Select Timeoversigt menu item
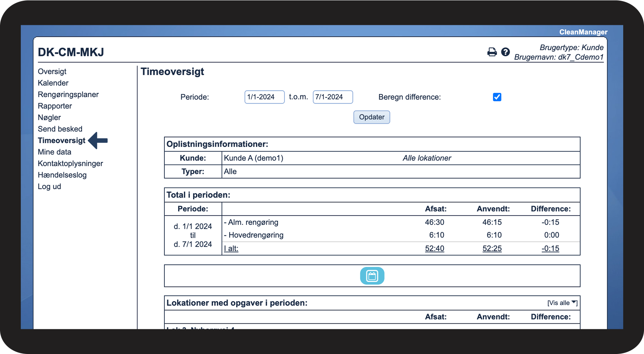Screen dimensions: 644x354 click(62, 141)
